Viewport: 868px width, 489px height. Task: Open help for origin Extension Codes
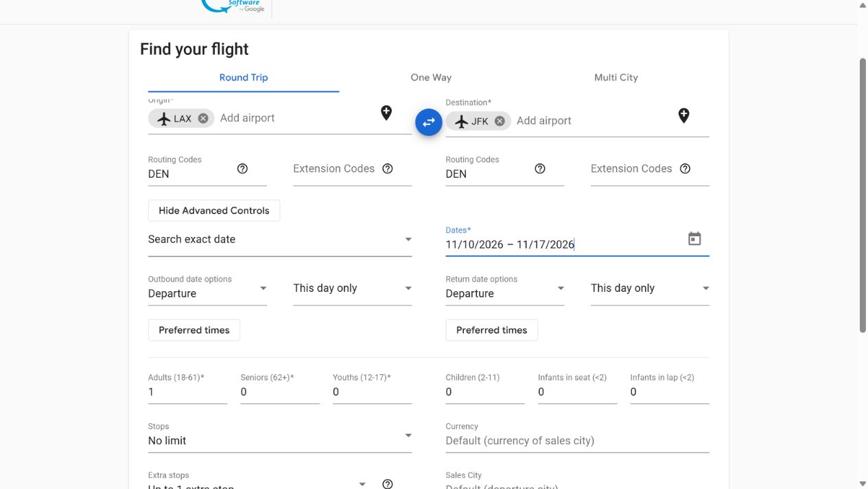(x=388, y=168)
